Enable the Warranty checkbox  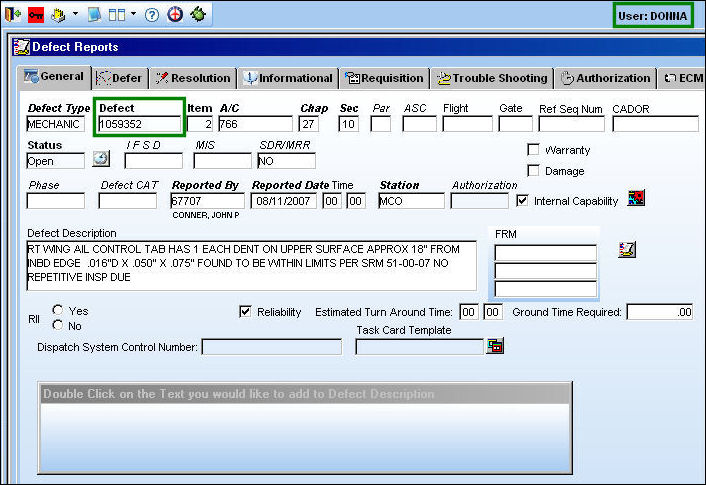(x=534, y=150)
